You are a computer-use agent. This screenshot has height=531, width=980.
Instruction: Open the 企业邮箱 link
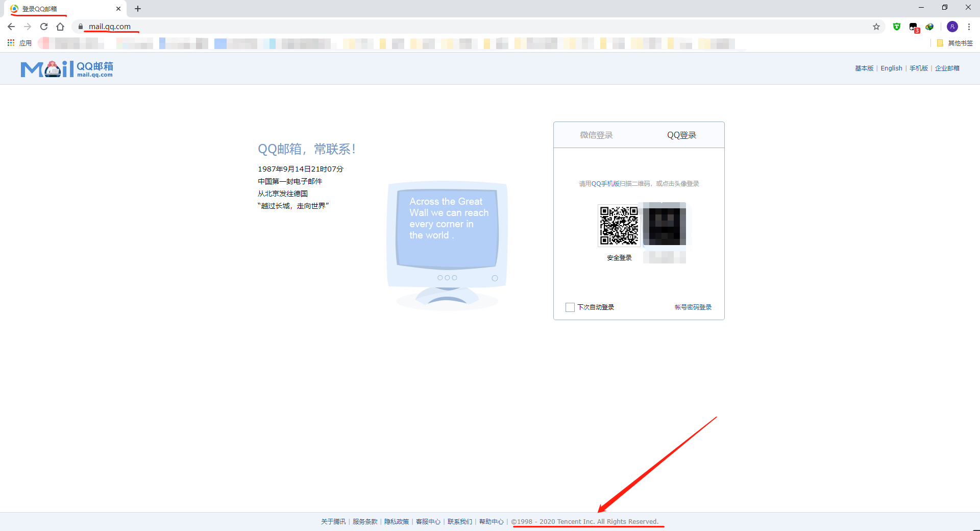pyautogui.click(x=947, y=68)
